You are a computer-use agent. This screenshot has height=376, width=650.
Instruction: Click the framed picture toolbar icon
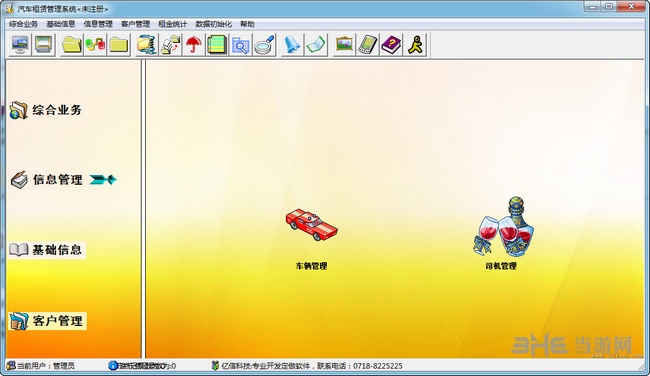(344, 45)
